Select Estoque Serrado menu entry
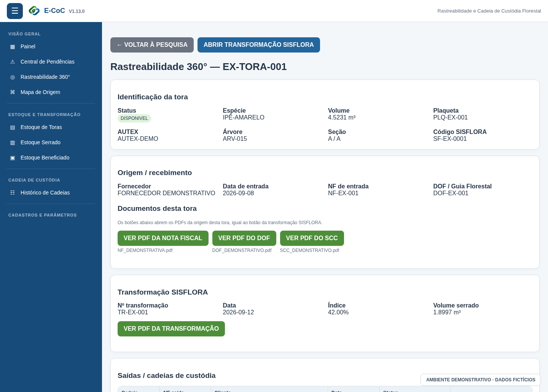The width and height of the screenshot is (548, 392). tap(51, 142)
